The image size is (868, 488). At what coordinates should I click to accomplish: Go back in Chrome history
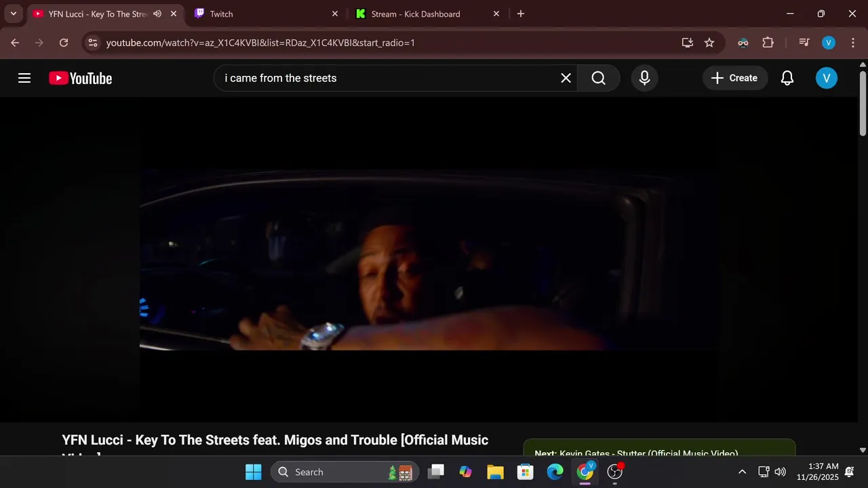tap(15, 43)
